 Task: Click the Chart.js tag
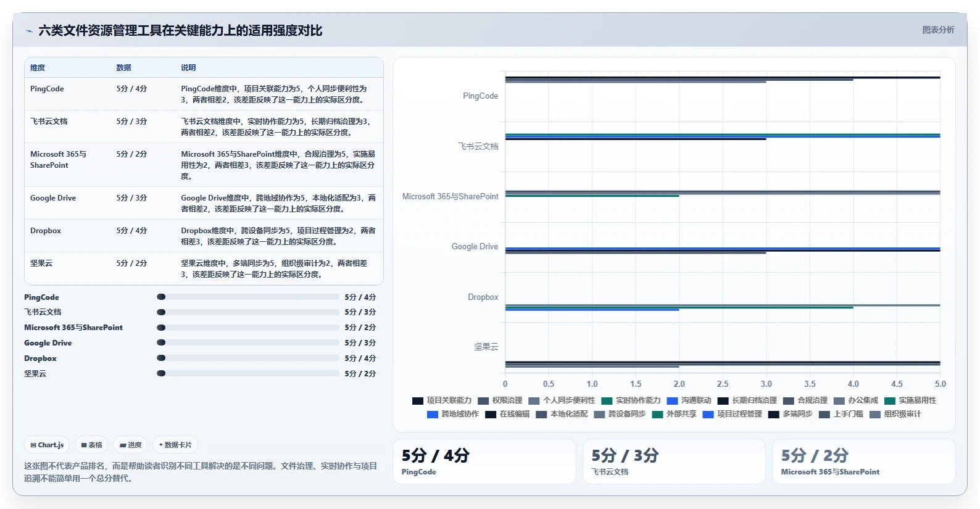click(48, 445)
